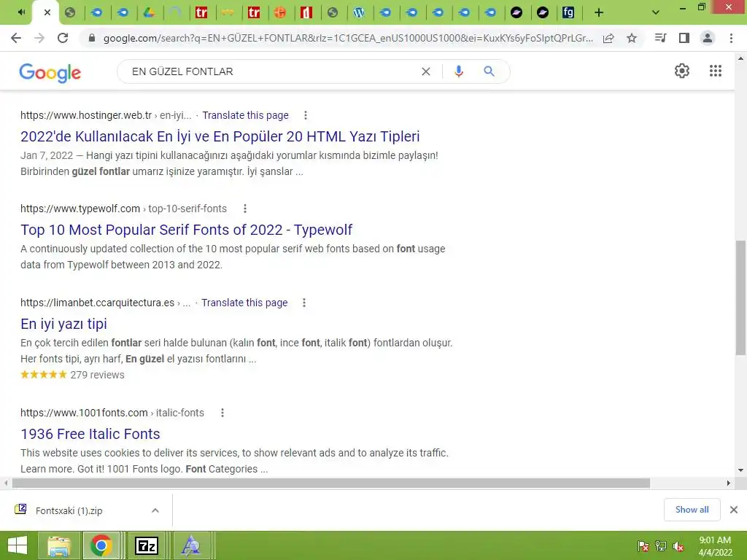Close the active Google search tab
This screenshot has width=747, height=560.
pyautogui.click(x=47, y=13)
